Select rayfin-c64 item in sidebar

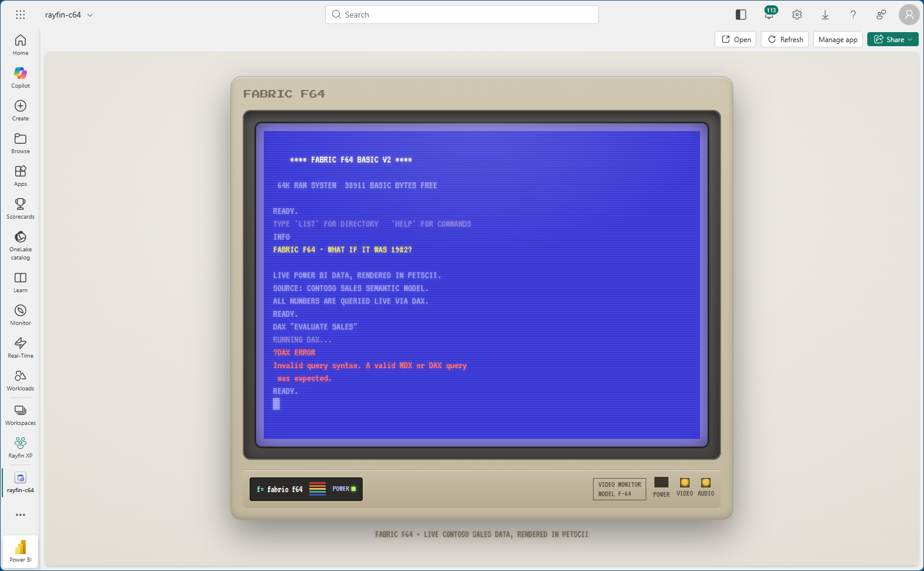20,482
